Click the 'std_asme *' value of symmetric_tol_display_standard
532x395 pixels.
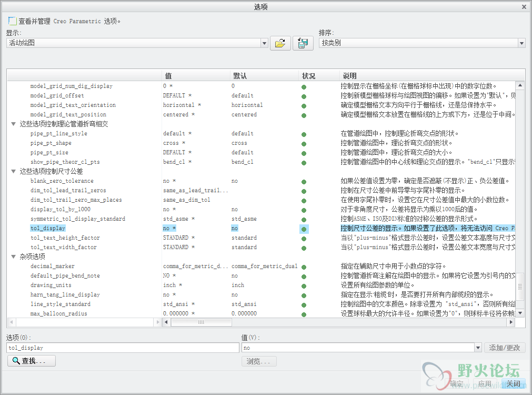(x=179, y=219)
